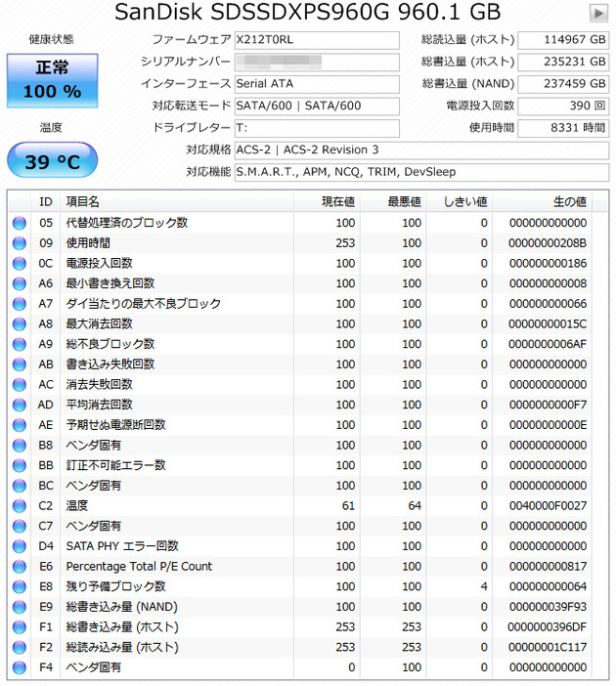This screenshot has width=616, height=686.
Task: Click status orb for F4 ベンダ固有 row
Action: pos(20,667)
